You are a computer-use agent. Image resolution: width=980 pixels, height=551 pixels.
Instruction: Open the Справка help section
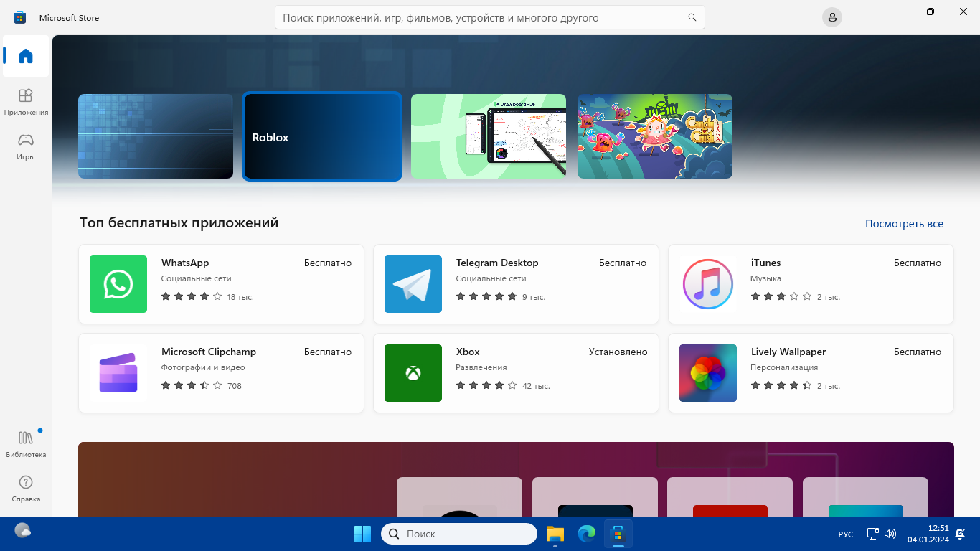pos(26,488)
